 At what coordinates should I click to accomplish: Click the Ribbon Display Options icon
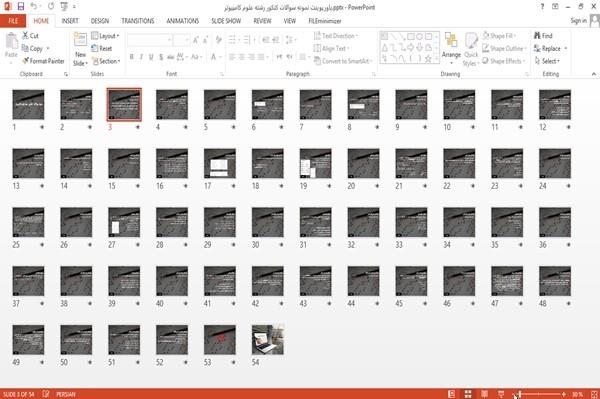[x=555, y=7]
